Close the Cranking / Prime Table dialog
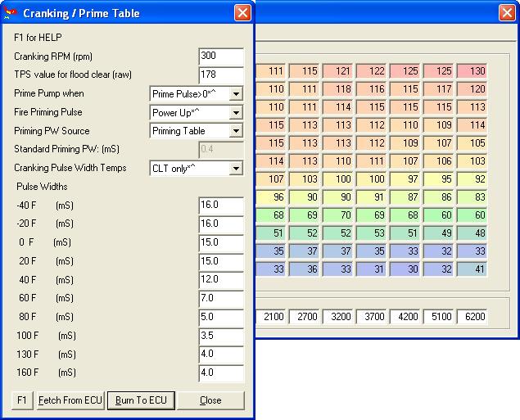 tap(242, 13)
